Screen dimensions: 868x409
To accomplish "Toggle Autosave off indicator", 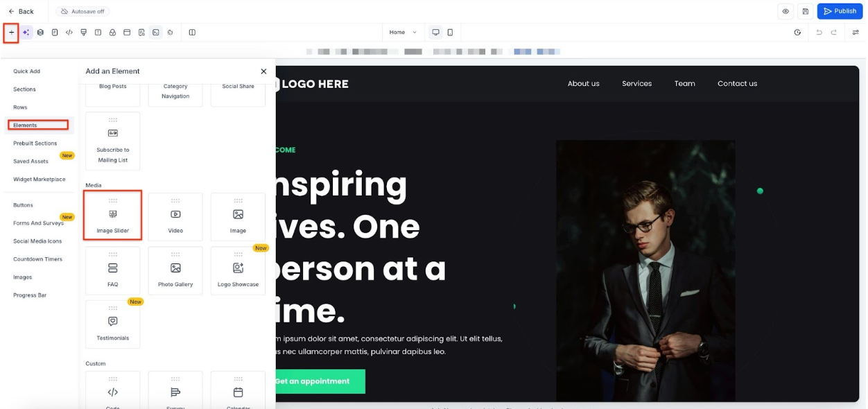I will (83, 11).
